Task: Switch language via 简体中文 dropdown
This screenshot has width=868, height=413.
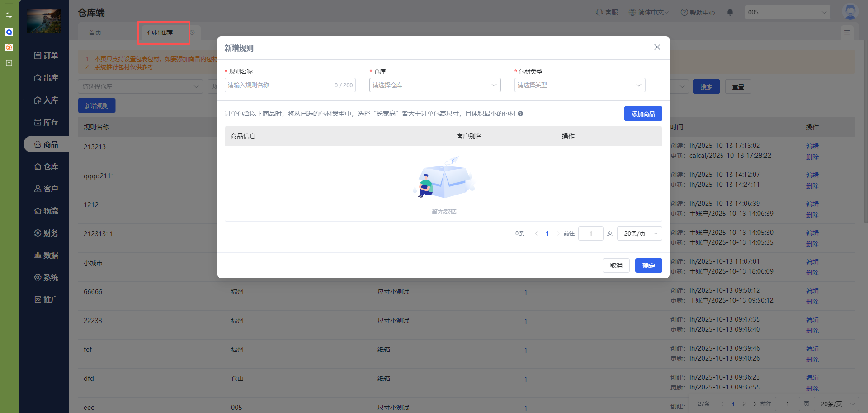Action: [x=649, y=13]
